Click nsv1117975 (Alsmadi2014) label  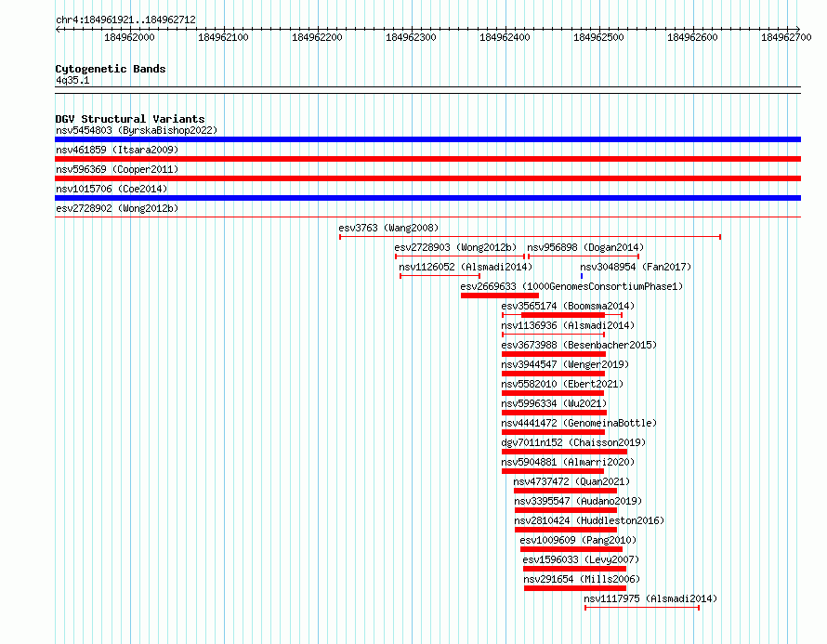(650, 598)
